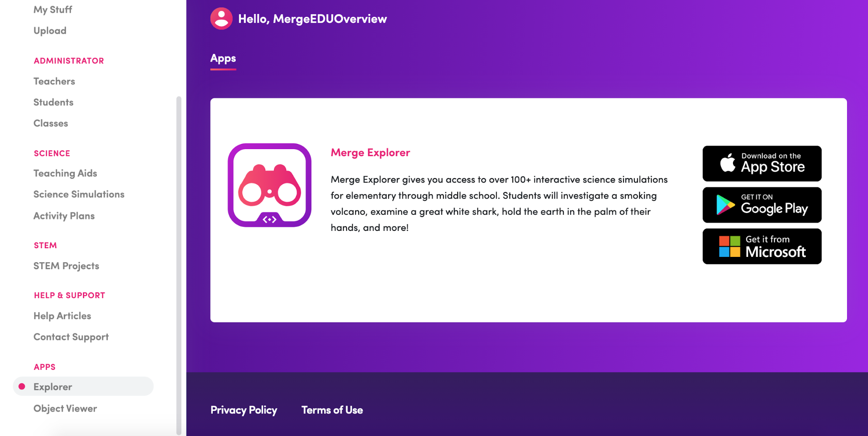Open STEM Projects
The width and height of the screenshot is (868, 436).
tap(66, 266)
